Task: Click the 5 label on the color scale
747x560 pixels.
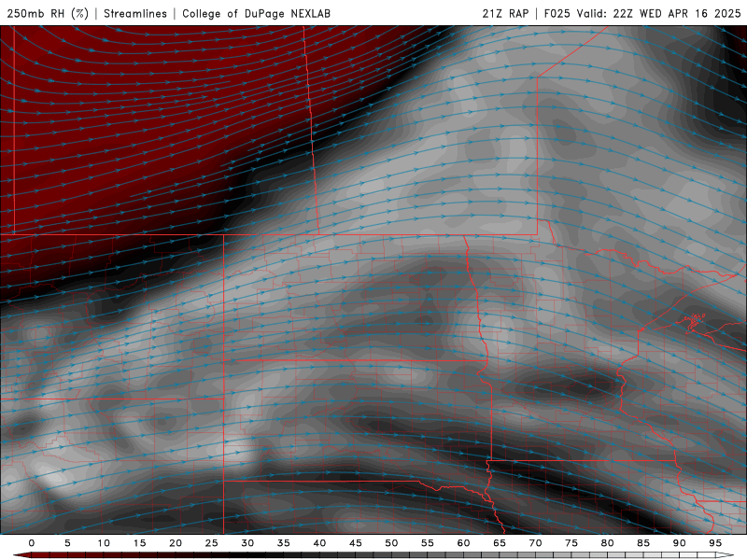Action: point(67,543)
